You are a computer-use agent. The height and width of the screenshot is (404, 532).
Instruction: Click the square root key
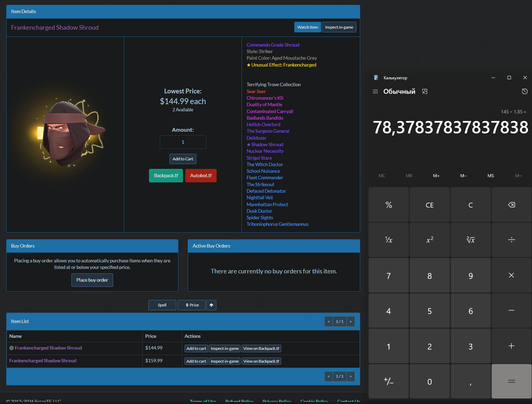pyautogui.click(x=471, y=240)
